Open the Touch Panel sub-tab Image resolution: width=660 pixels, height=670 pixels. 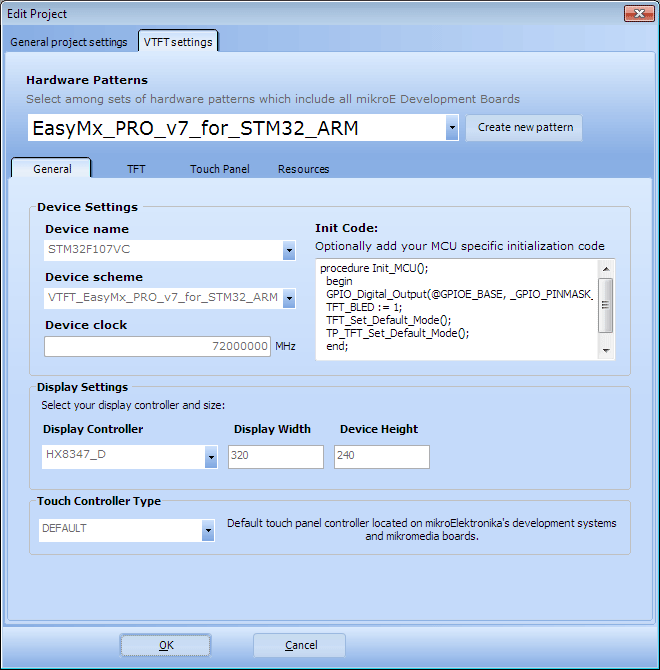[x=220, y=169]
